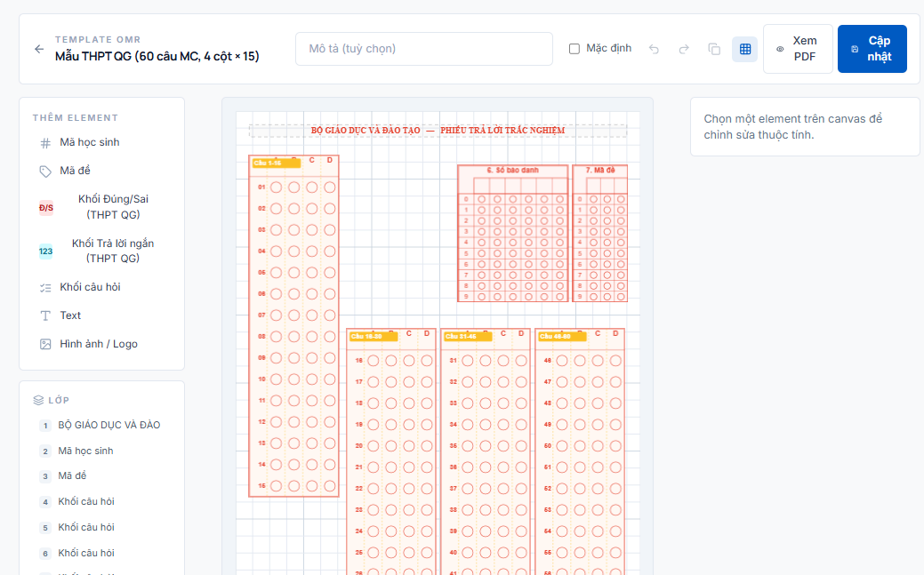Select the Câu 16-30 question block label
The image size is (924, 575).
click(373, 337)
